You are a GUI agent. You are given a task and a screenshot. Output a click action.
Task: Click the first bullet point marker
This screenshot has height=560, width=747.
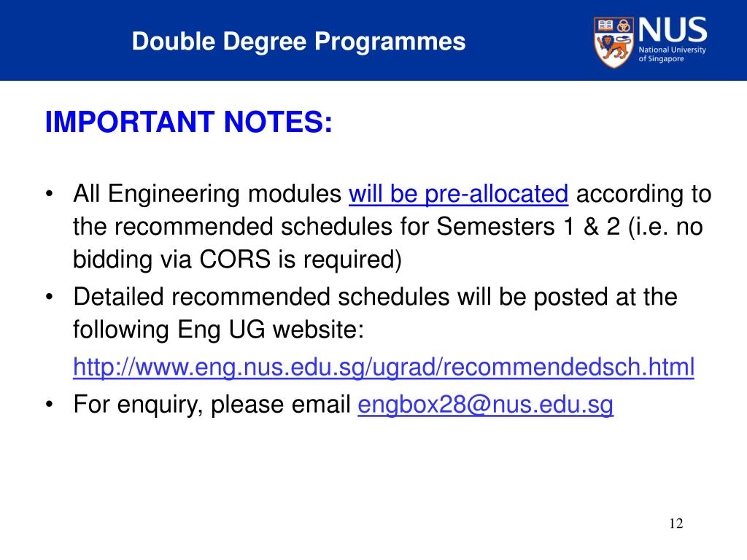click(x=49, y=194)
